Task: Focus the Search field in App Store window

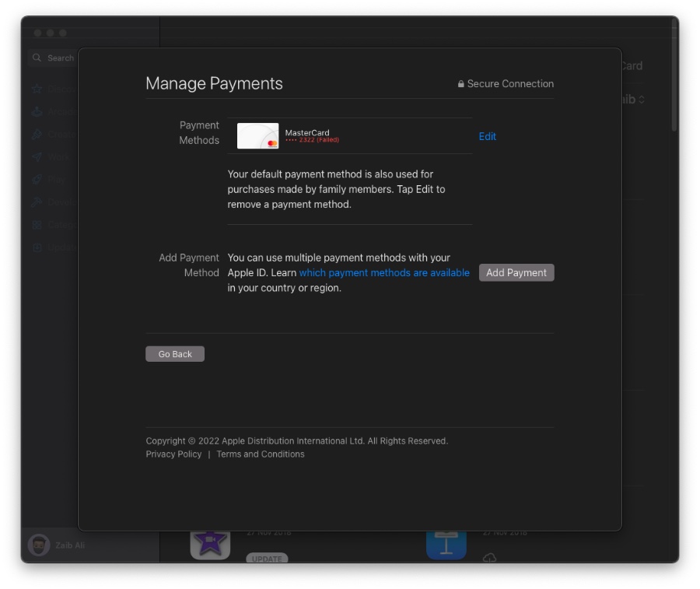Action: [53, 58]
